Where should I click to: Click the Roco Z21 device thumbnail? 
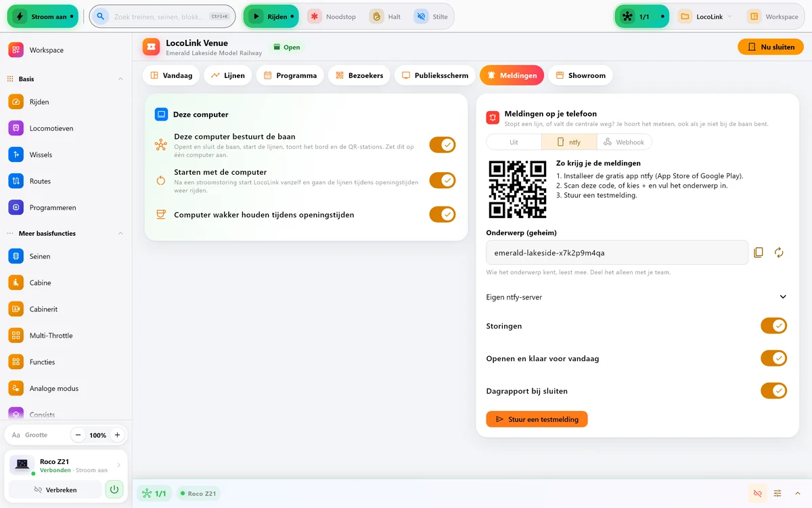22,465
